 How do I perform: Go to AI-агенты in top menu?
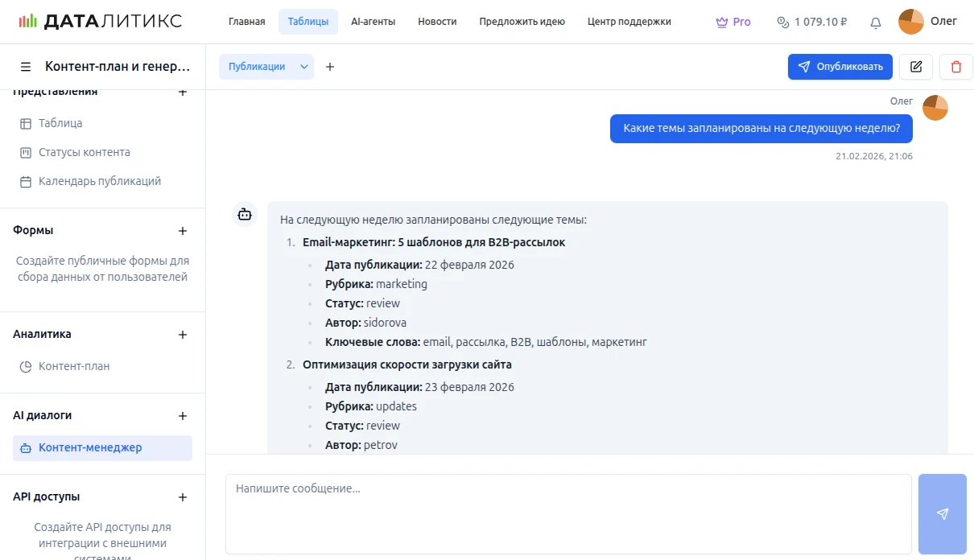tap(373, 22)
